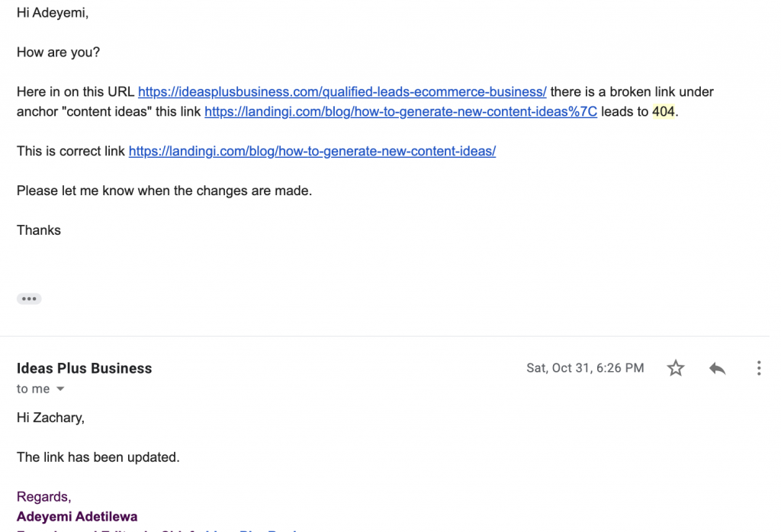This screenshot has width=781, height=532.
Task: Open the More options three-dot menu
Action: coord(759,368)
